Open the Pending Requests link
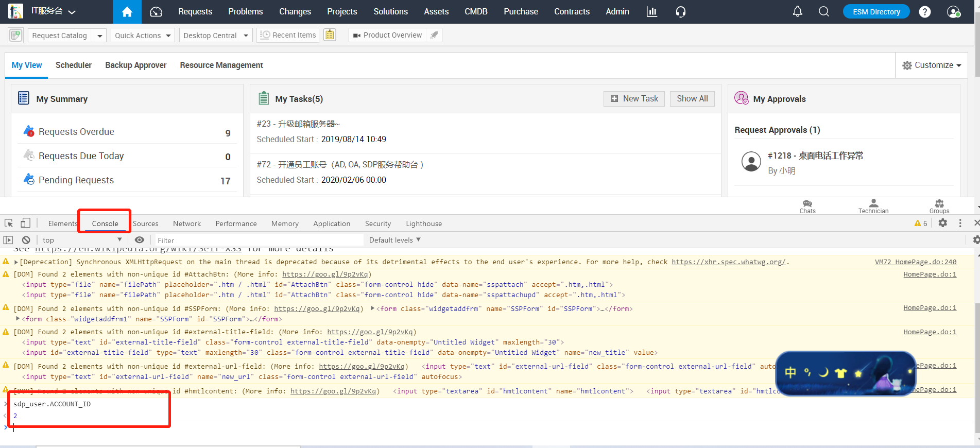This screenshot has width=980, height=448. click(76, 180)
